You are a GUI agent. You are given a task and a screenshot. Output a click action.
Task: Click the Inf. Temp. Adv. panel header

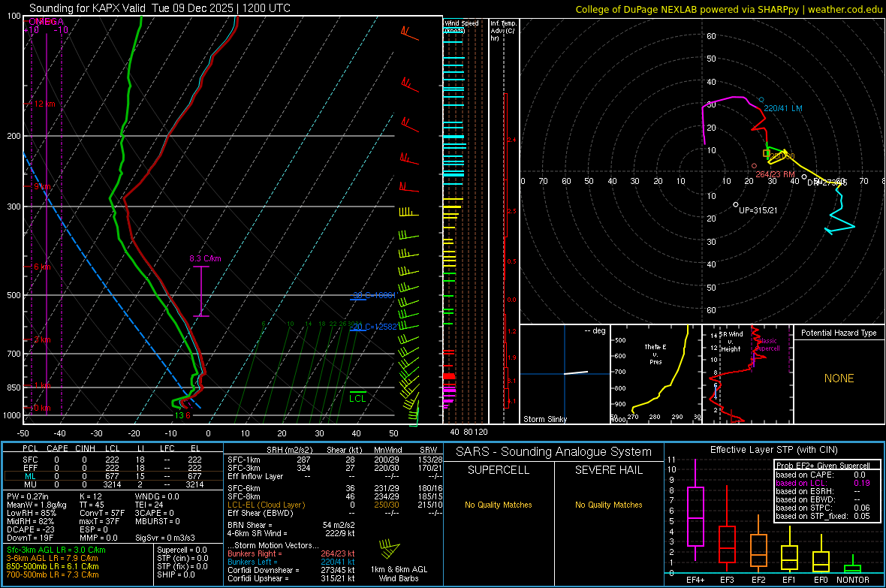[502, 31]
